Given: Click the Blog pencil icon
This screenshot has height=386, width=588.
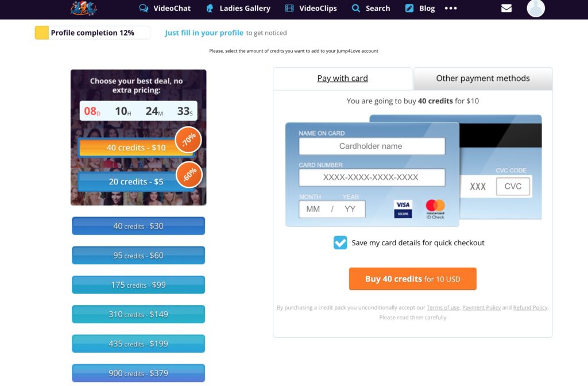Looking at the screenshot, I should (x=409, y=9).
